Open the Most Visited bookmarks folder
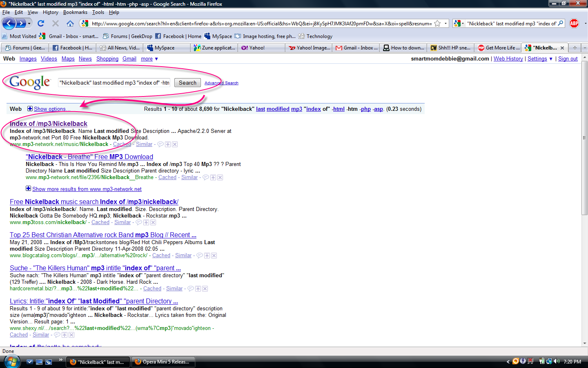 click(x=19, y=36)
